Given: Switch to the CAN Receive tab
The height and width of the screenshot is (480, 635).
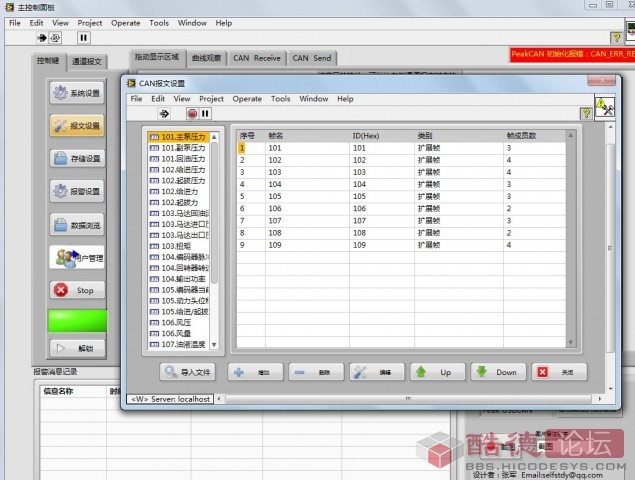Looking at the screenshot, I should click(257, 58).
